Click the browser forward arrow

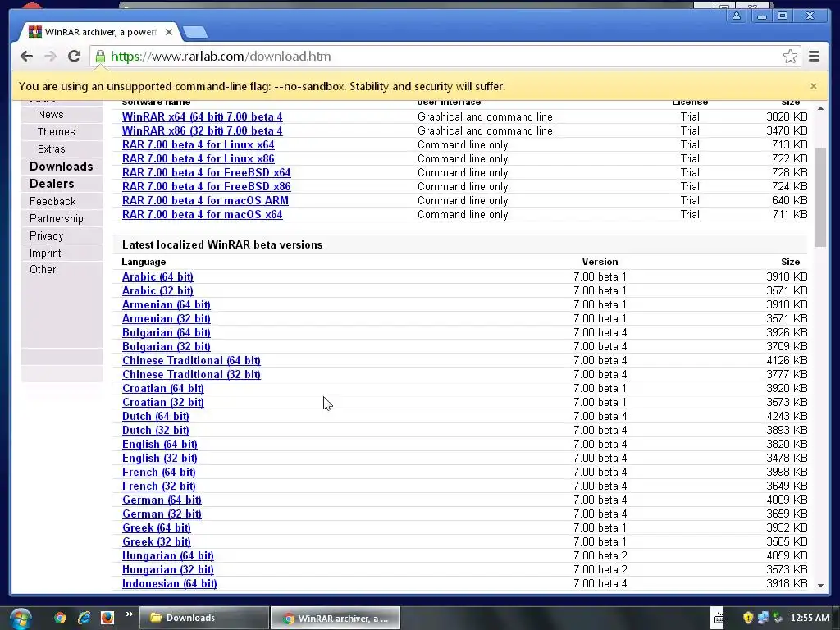50,57
